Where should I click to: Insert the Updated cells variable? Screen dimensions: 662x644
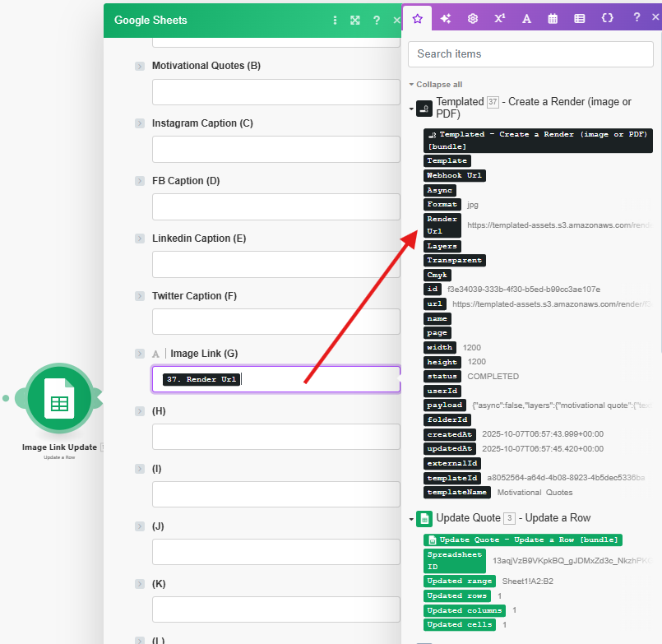[460, 624]
